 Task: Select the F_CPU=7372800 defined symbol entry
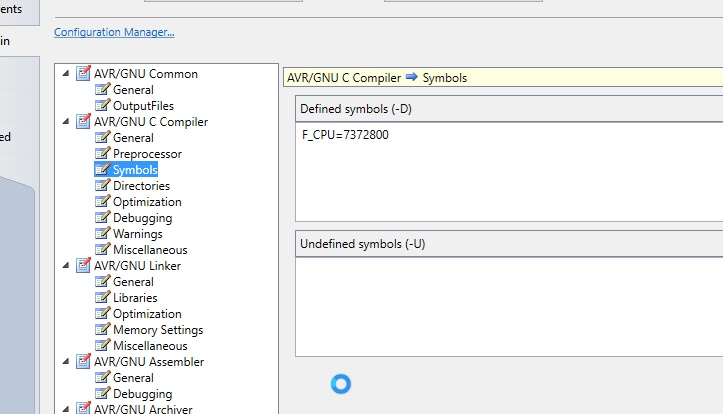345,135
